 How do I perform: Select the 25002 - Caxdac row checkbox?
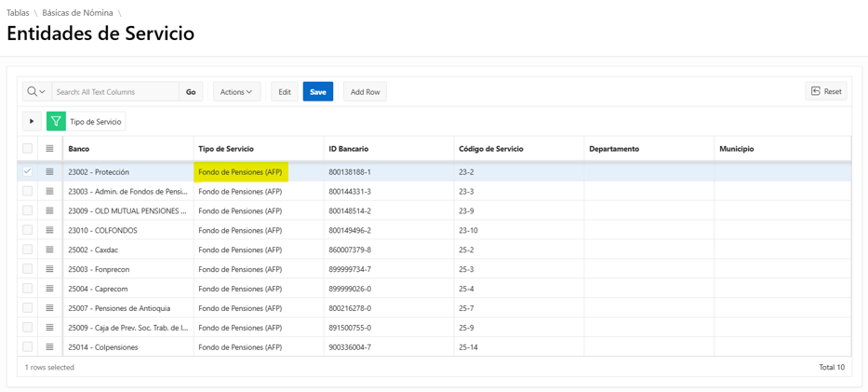[27, 250]
